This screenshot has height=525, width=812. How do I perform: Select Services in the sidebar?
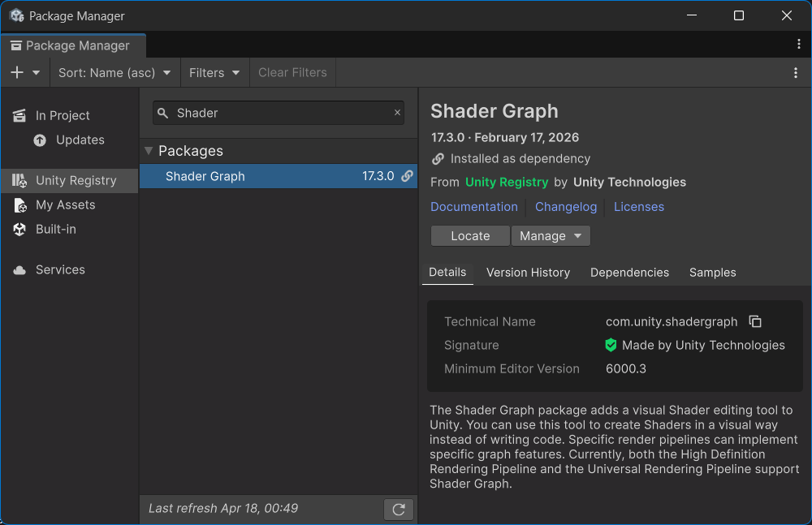tap(69, 269)
